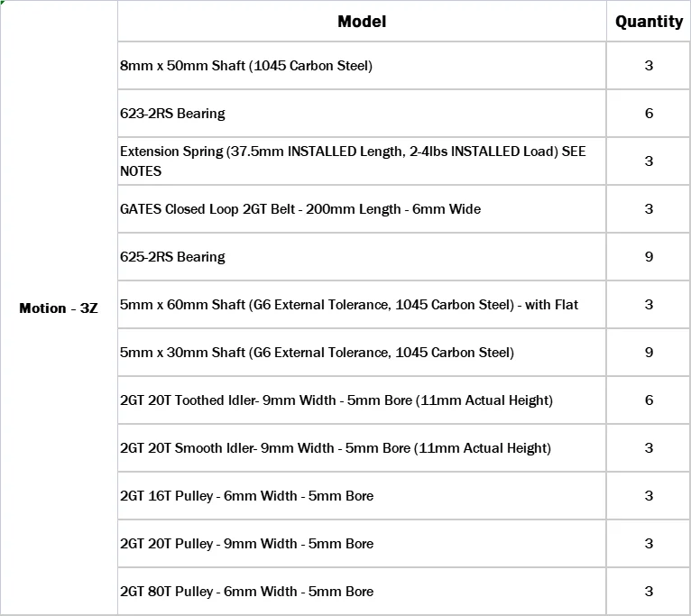
Task: Click quantity 6 for Toothed Idler
Action: point(649,400)
